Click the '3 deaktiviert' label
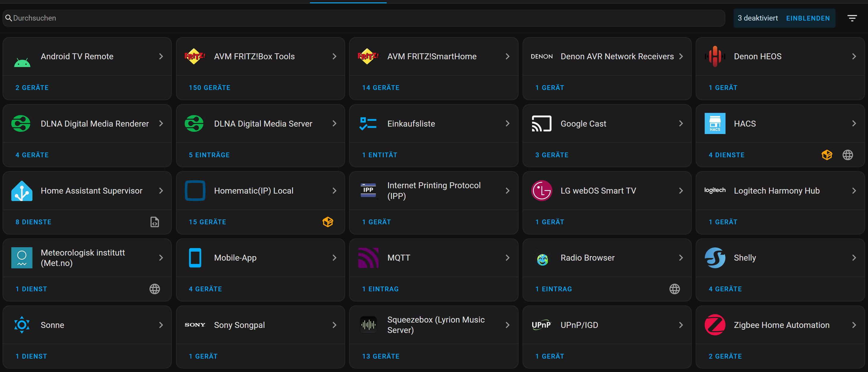The height and width of the screenshot is (372, 868). [x=757, y=18]
